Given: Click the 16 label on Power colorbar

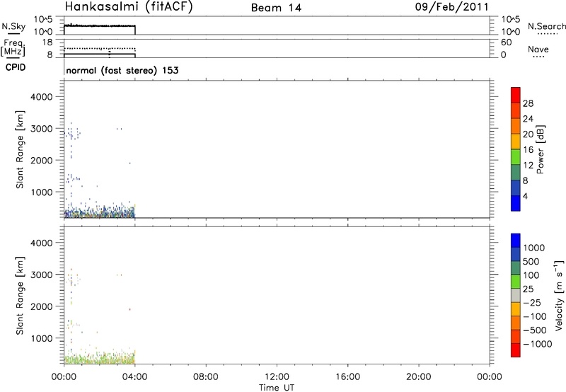Looking at the screenshot, I should (528, 150).
